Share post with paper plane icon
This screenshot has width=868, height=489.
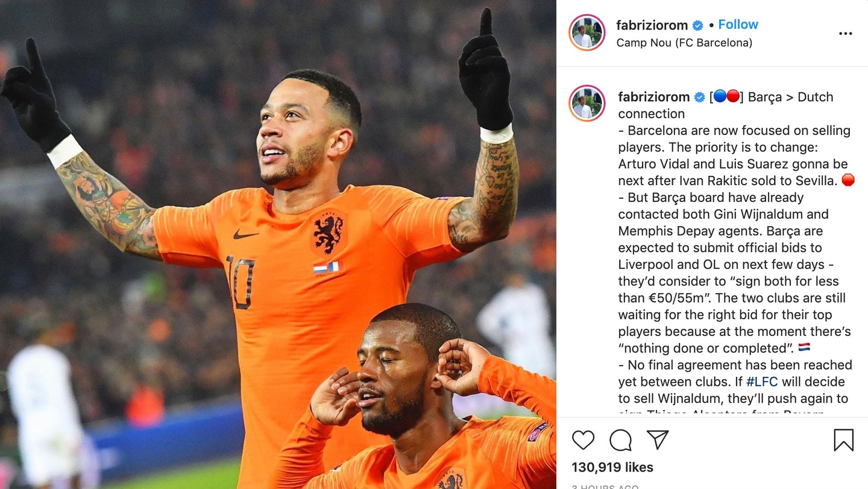coord(658,440)
